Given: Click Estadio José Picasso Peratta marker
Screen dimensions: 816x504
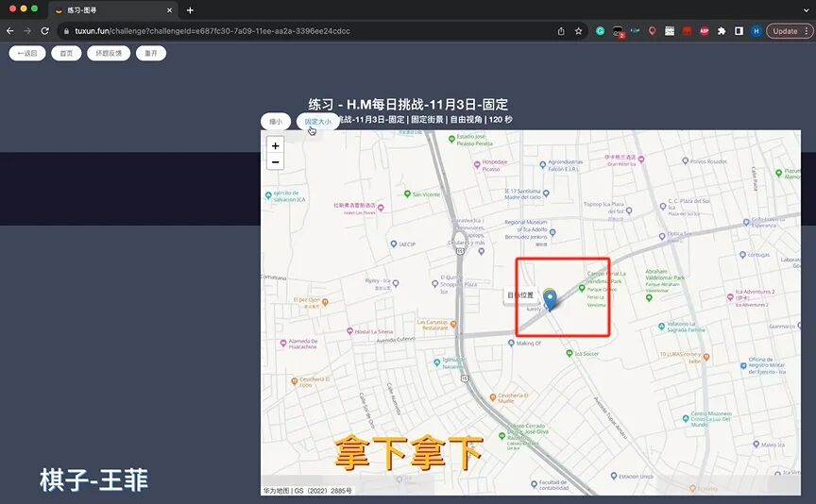Looking at the screenshot, I should tap(451, 139).
